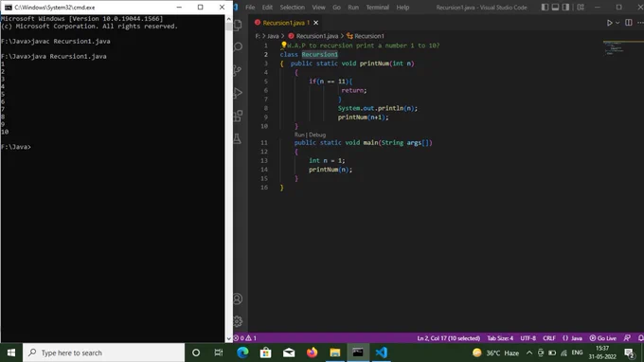Open the Search view in VS Code activity bar

point(239,46)
